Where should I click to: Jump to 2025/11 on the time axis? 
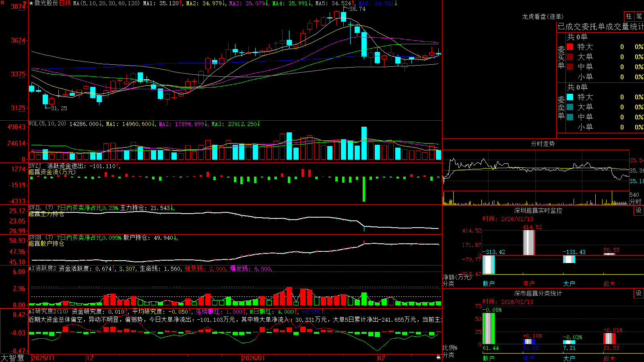(43, 358)
